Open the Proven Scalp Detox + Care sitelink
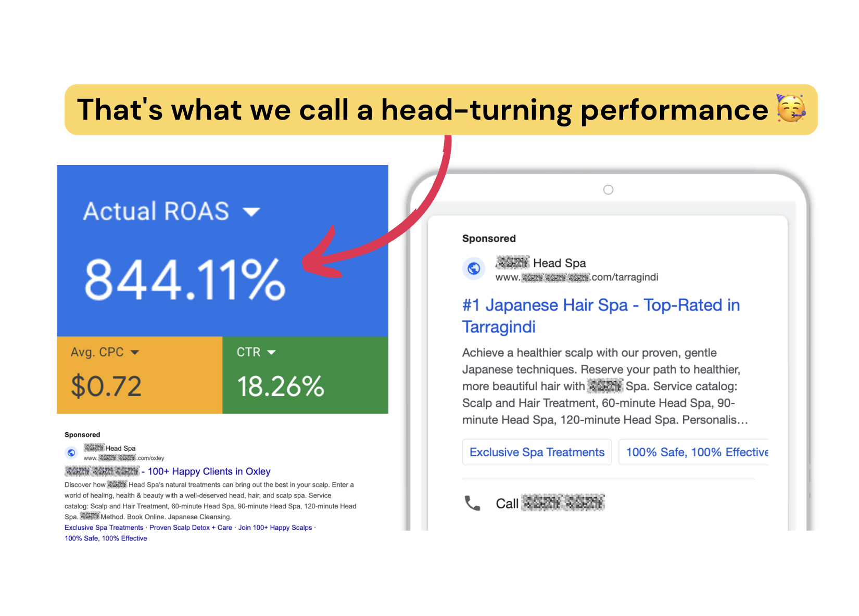859x616 pixels. (191, 528)
